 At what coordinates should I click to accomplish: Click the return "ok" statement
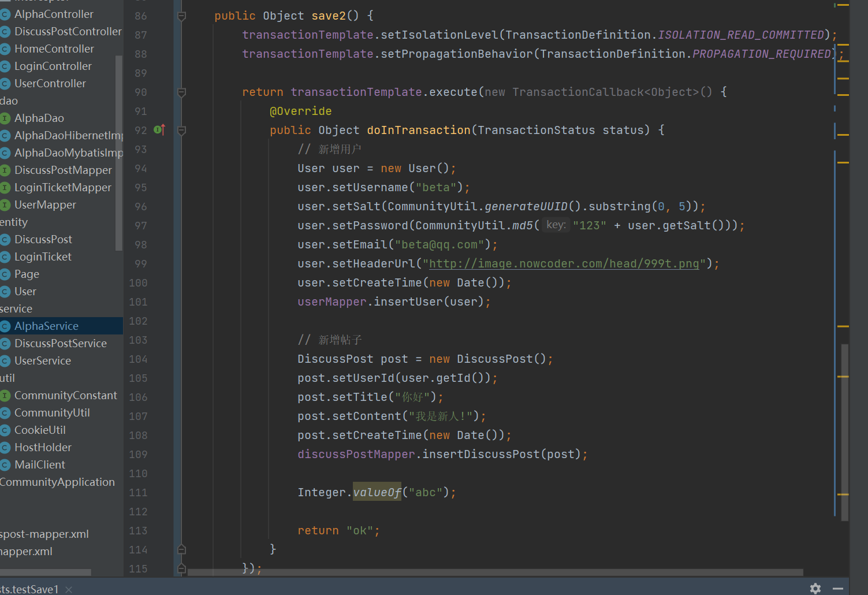point(338,530)
